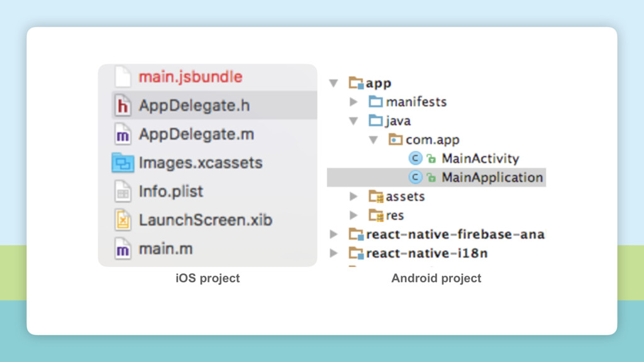Click the AppDelegate.h header file icon

tap(123, 106)
